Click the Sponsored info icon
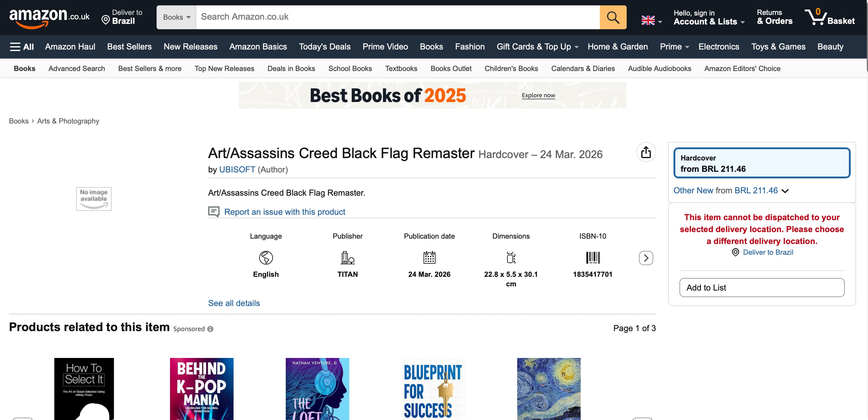This screenshot has width=868, height=420. pyautogui.click(x=210, y=329)
